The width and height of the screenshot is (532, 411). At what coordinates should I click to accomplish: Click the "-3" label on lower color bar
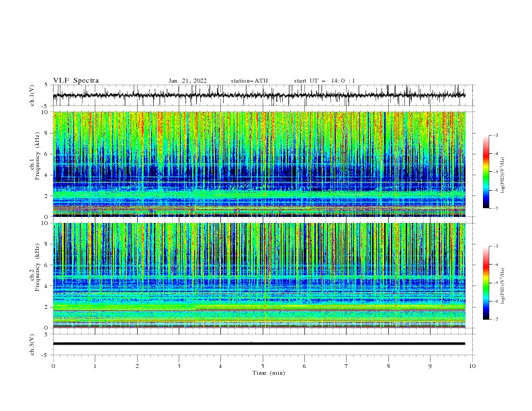point(496,246)
